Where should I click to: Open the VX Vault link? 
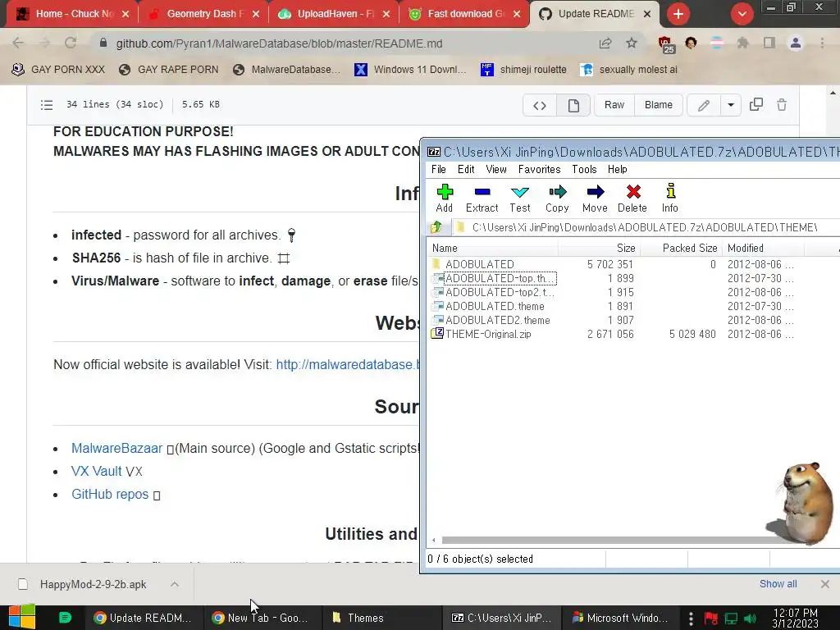pos(97,472)
